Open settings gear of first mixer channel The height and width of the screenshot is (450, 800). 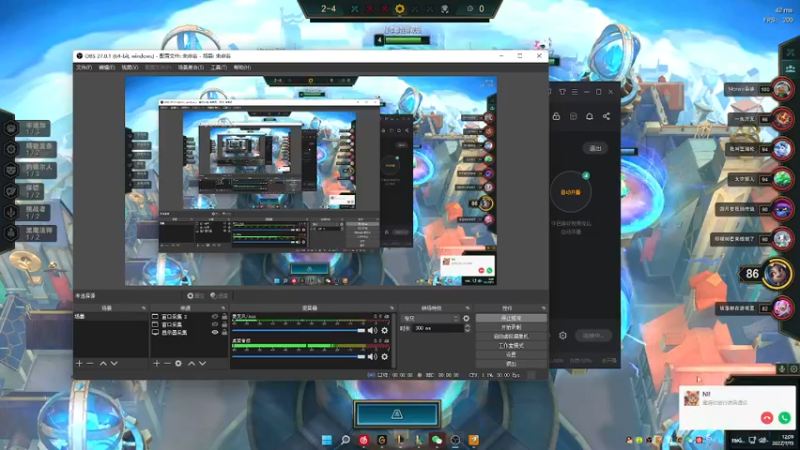385,331
